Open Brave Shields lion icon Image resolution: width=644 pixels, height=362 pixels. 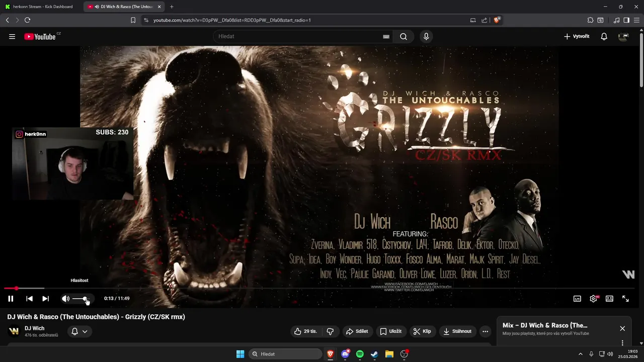tap(497, 20)
